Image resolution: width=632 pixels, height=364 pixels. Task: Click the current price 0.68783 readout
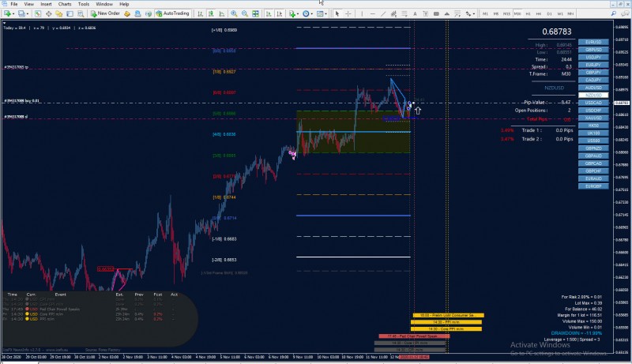(x=557, y=32)
